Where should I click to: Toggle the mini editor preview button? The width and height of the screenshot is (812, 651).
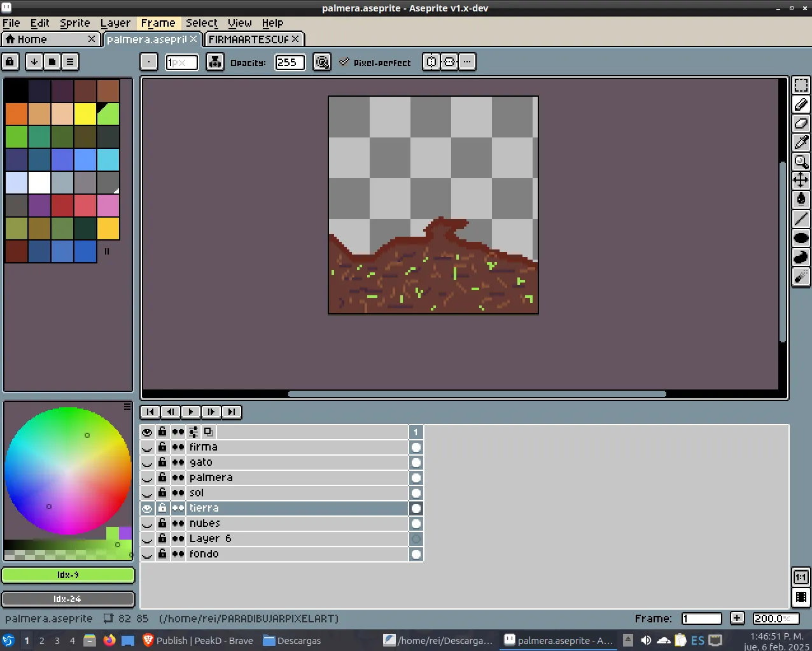pos(801,597)
